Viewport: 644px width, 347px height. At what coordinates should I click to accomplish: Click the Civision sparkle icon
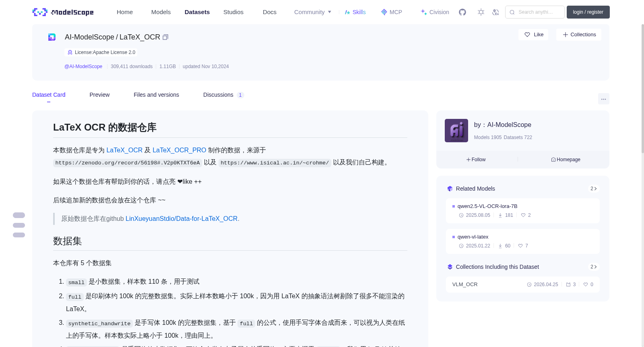pyautogui.click(x=424, y=12)
